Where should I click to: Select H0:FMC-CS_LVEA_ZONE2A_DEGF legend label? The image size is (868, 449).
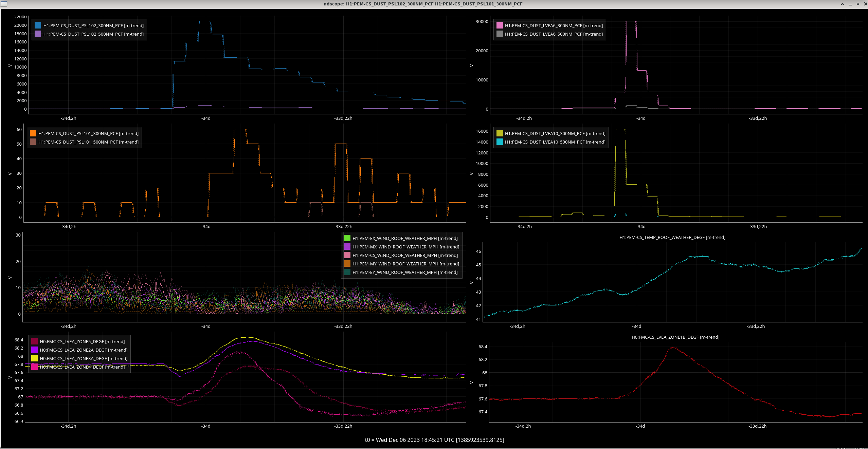[x=84, y=350]
